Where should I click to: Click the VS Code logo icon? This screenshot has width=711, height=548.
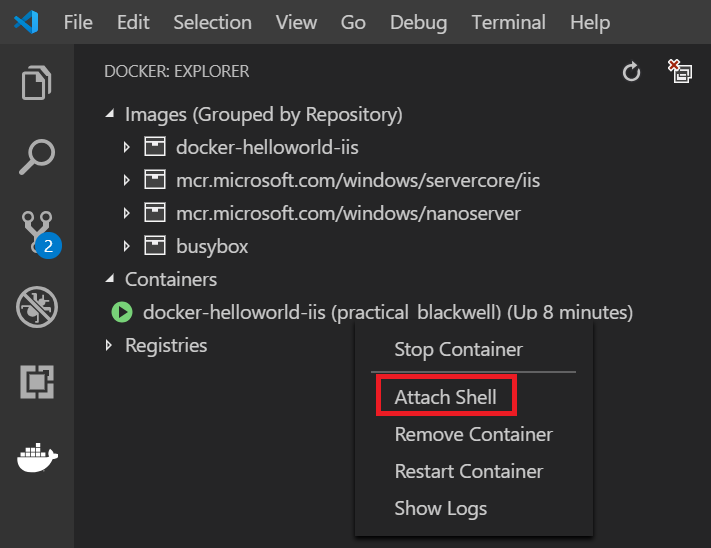coord(26,22)
